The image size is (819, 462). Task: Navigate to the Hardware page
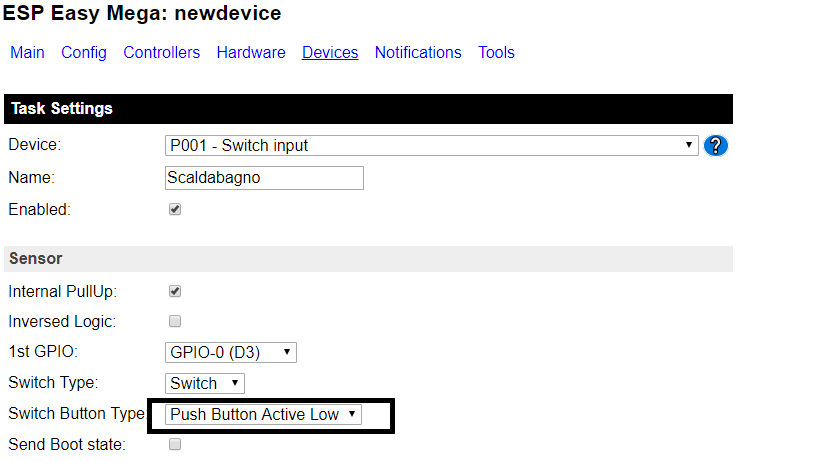tap(251, 53)
